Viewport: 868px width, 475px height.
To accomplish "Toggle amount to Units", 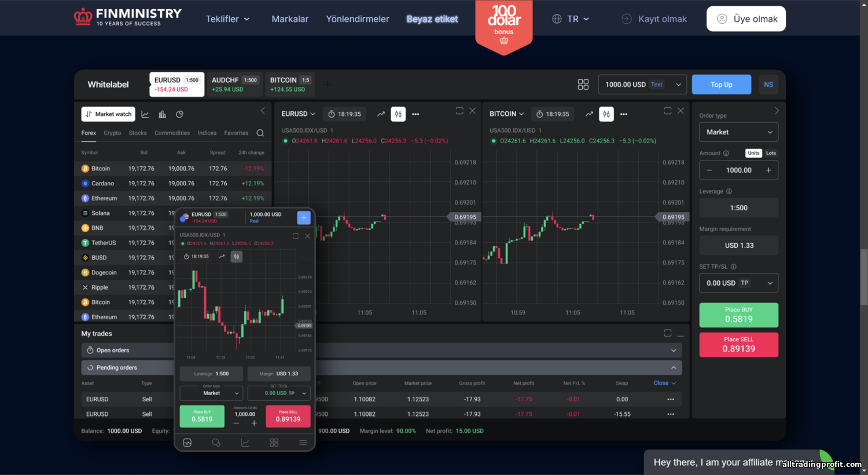I will [753, 153].
